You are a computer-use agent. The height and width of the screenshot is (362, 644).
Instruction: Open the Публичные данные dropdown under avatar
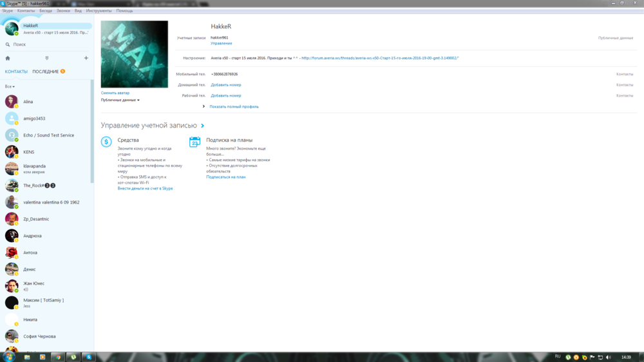coord(120,100)
